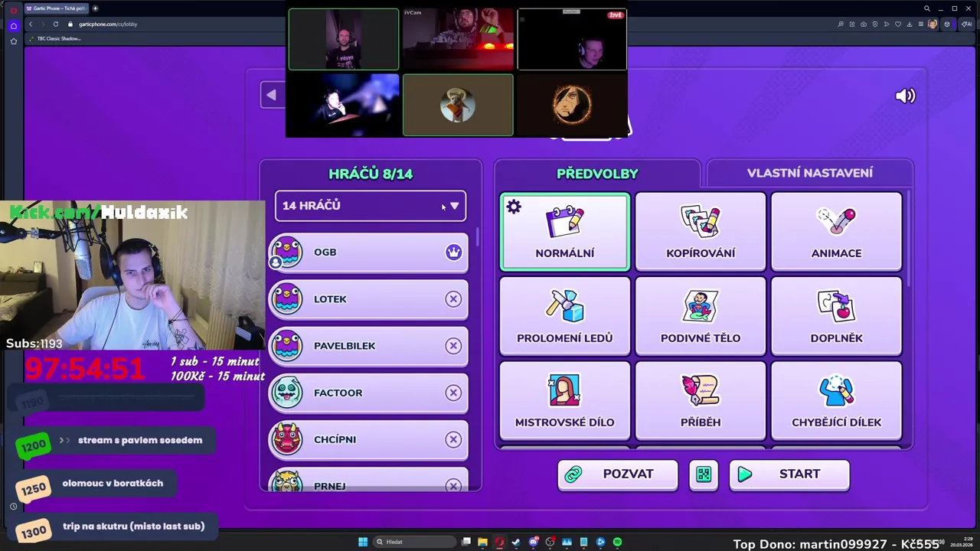
Task: Click the HRÁČŮ 8/14 header text
Action: (371, 174)
